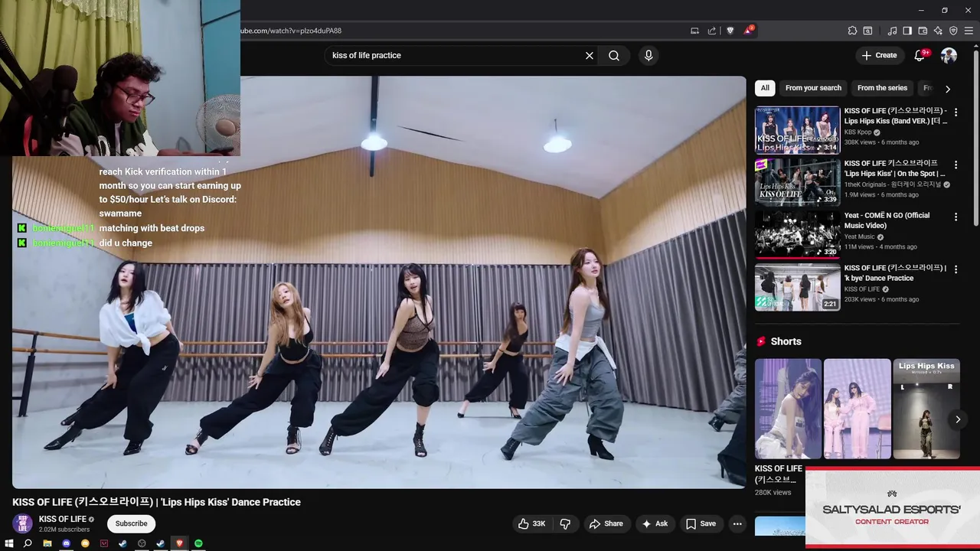Open Lips Hips Kiss Band VER. thumbnail

[797, 130]
